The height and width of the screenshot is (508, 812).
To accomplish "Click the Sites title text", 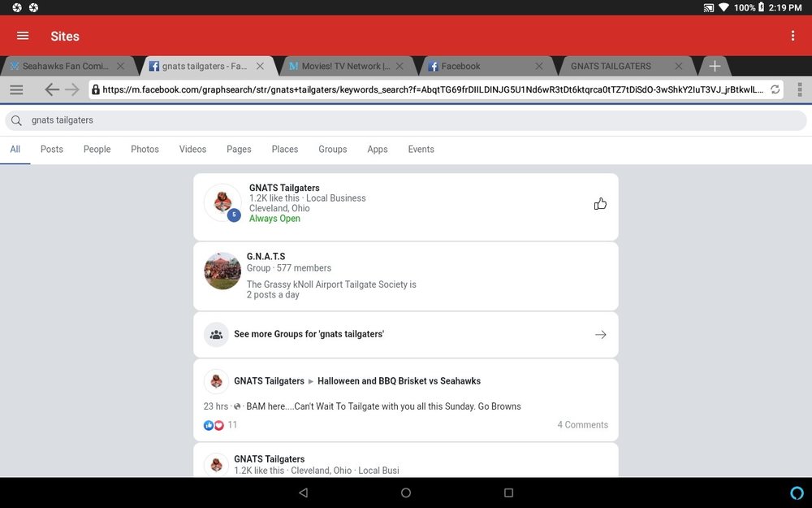I will [65, 37].
